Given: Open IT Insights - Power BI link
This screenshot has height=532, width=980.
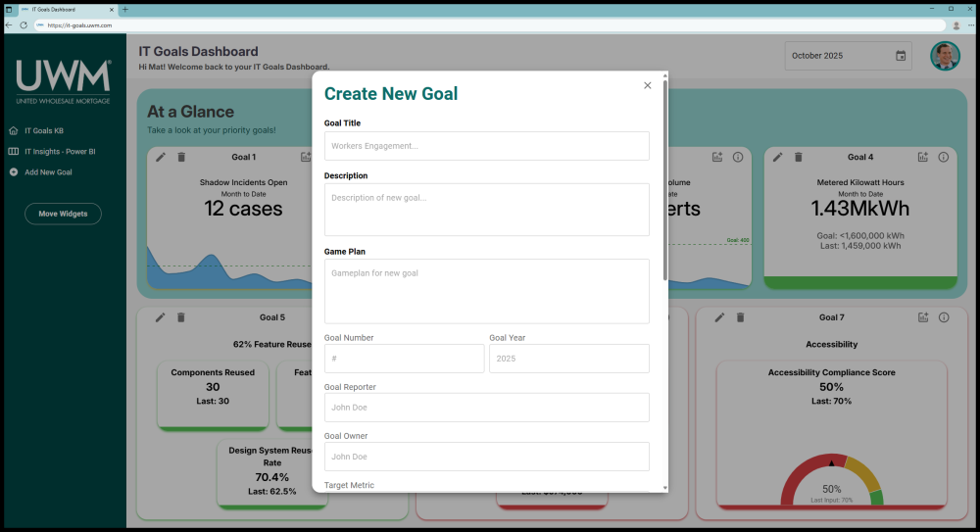Looking at the screenshot, I should pyautogui.click(x=60, y=151).
